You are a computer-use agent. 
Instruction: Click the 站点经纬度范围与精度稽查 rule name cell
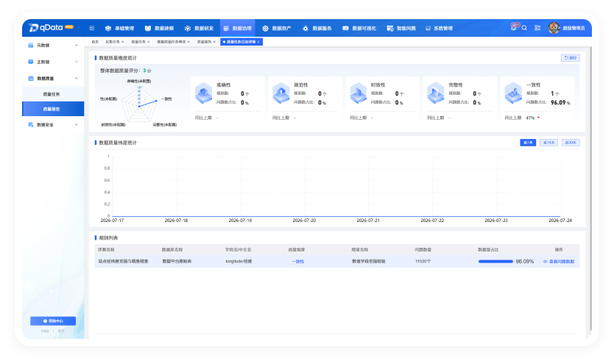124,261
